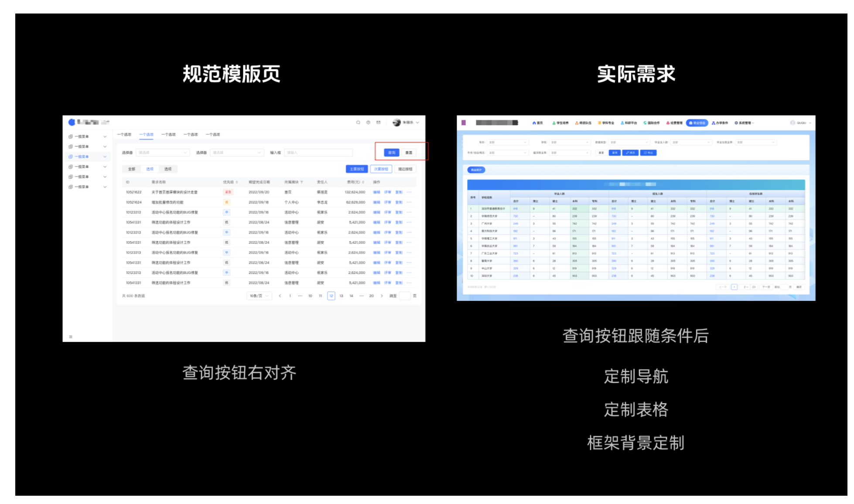Open the 10条/页 page size dropdown
854x504 pixels.
[259, 296]
